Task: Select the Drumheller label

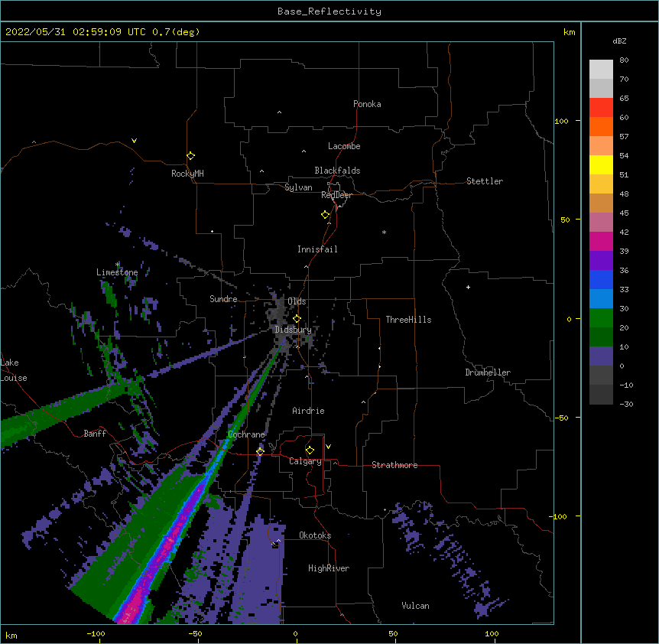Action: [x=488, y=372]
